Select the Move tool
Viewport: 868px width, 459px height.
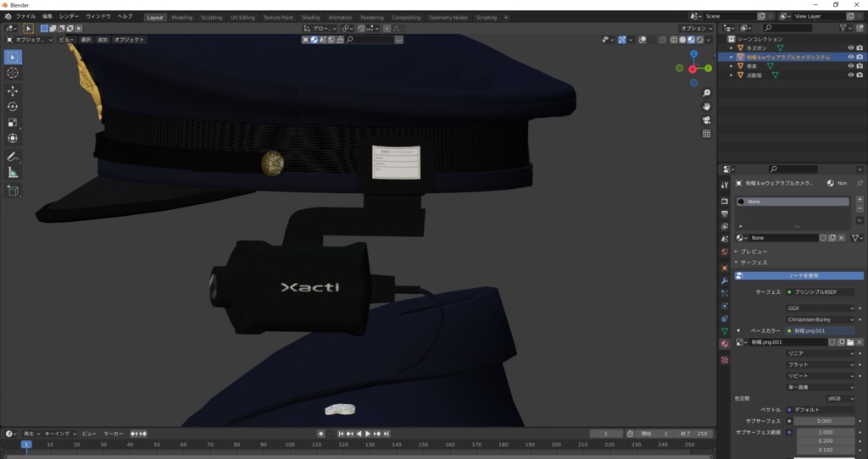point(13,91)
